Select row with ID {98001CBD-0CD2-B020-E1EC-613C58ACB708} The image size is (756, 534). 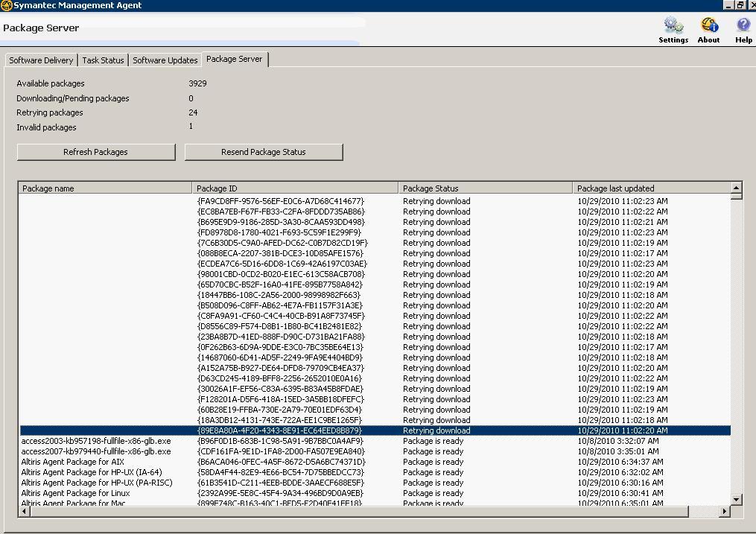pos(375,274)
